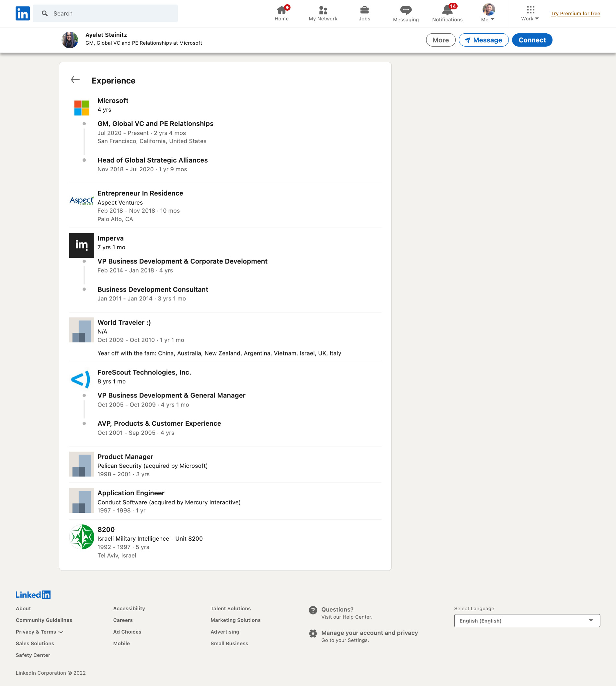Click Head of Global Strategic Alliances title

coord(153,160)
